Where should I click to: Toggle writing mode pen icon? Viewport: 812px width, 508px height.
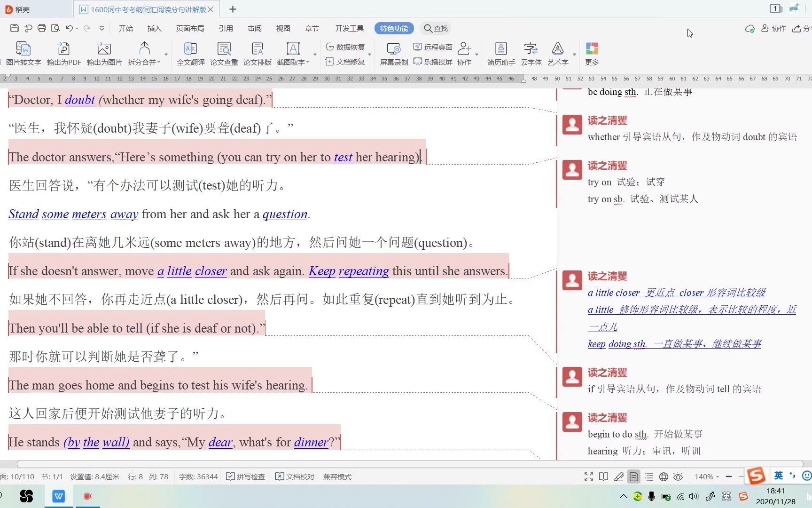point(619,476)
